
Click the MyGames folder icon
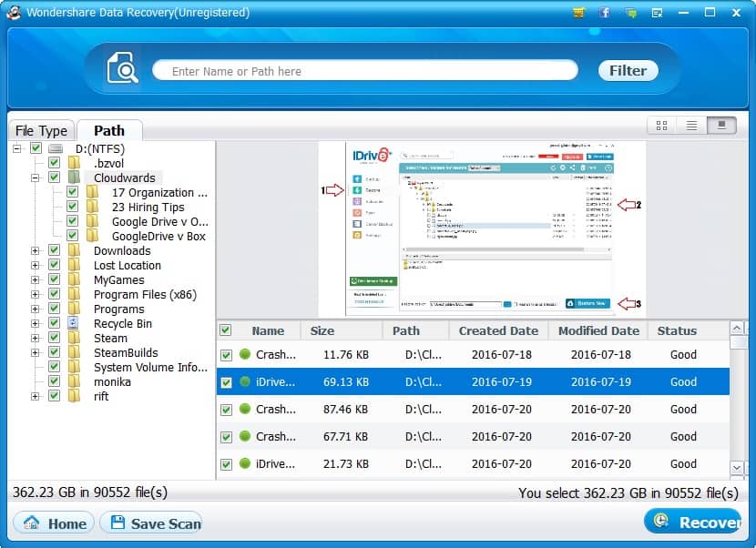[73, 279]
